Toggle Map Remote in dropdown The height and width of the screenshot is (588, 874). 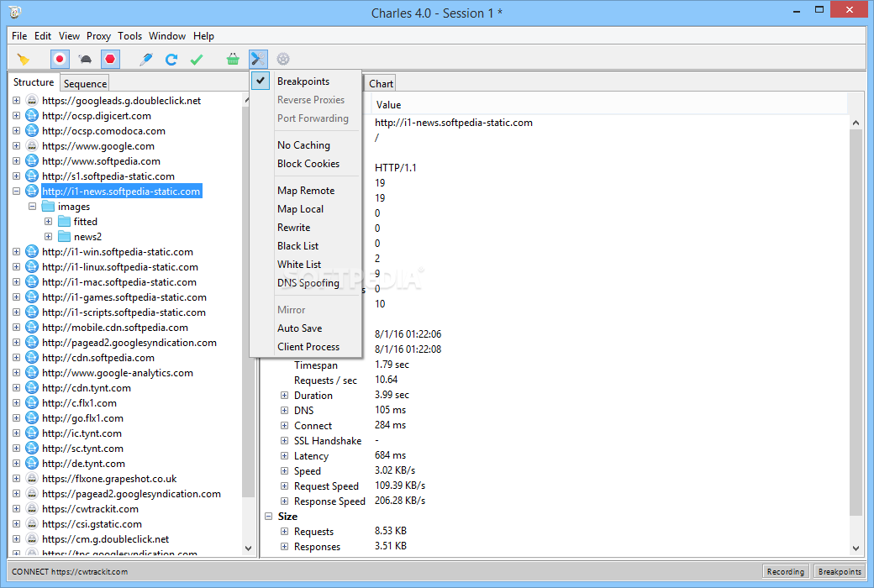pos(305,190)
